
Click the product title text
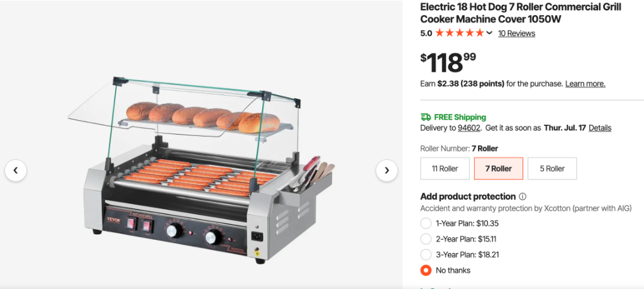(521, 13)
